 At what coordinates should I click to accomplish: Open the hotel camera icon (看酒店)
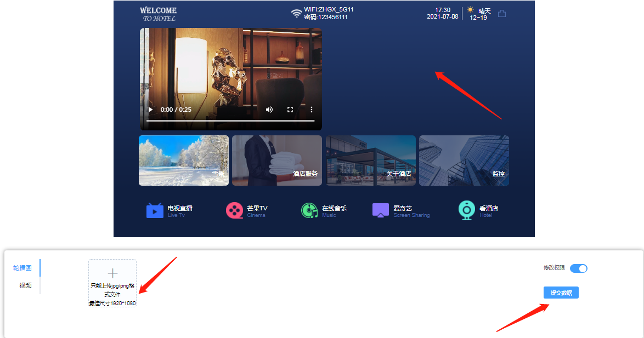coord(466,210)
